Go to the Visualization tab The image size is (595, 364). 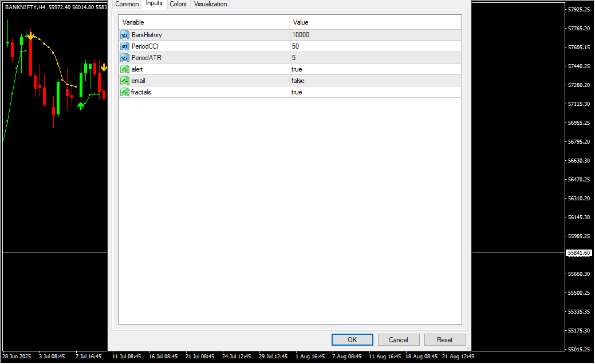point(211,4)
